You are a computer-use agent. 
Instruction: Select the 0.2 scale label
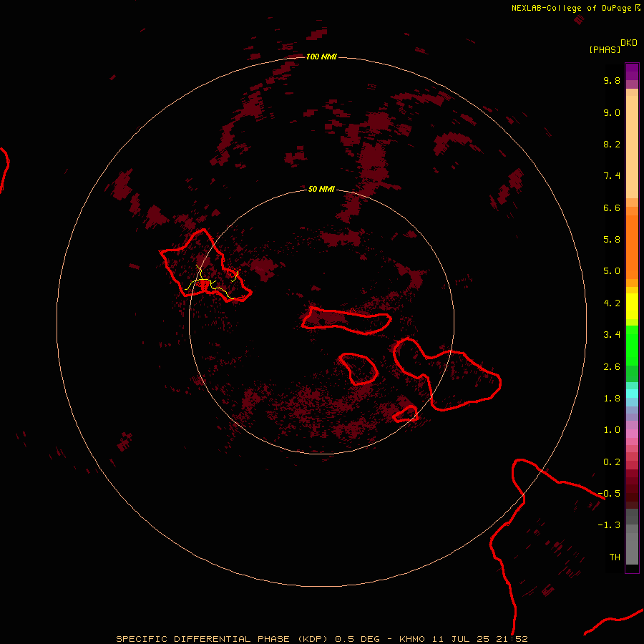(612, 462)
